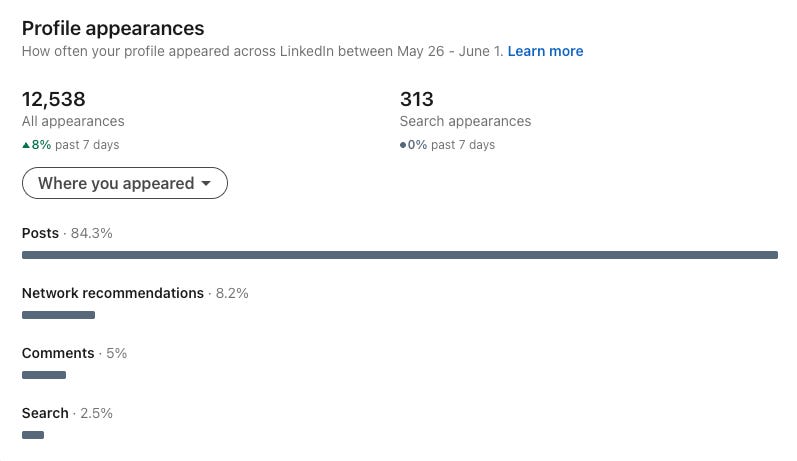
Task: Click the 8% past 7 days text
Action: tap(75, 145)
